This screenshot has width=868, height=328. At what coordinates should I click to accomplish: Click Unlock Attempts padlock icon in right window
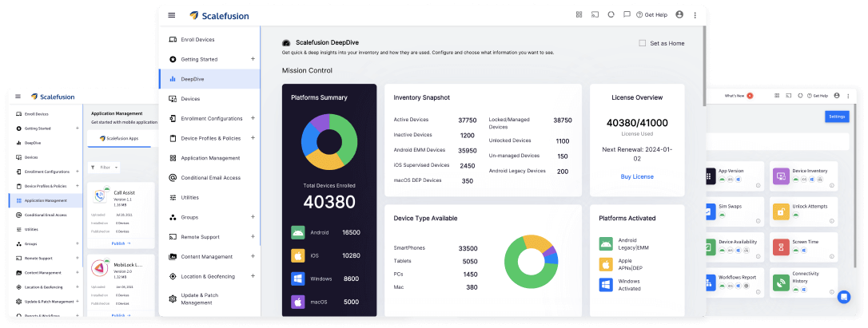point(781,211)
